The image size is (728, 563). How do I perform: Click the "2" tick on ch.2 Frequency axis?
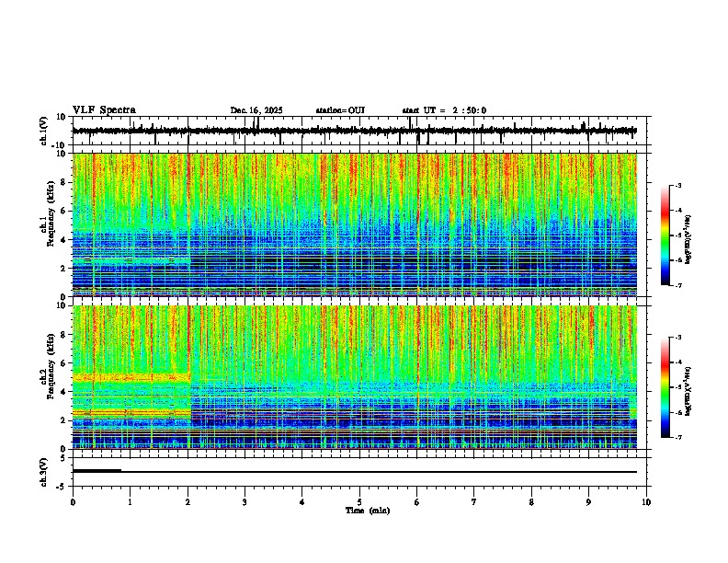tap(64, 420)
